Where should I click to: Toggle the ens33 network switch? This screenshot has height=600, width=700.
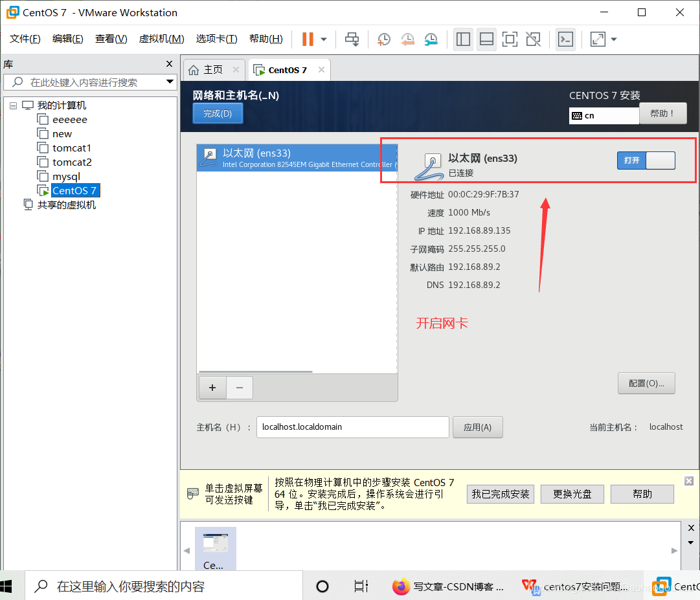tap(646, 160)
